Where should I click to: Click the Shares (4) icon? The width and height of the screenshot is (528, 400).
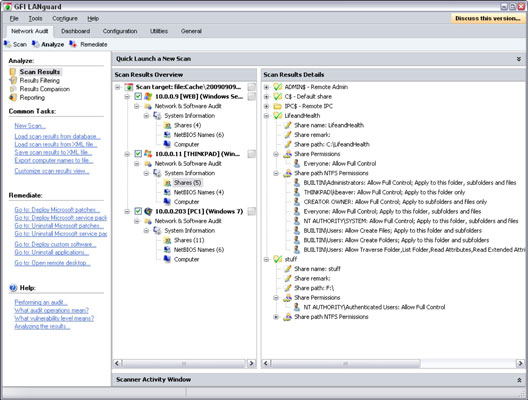pos(167,125)
